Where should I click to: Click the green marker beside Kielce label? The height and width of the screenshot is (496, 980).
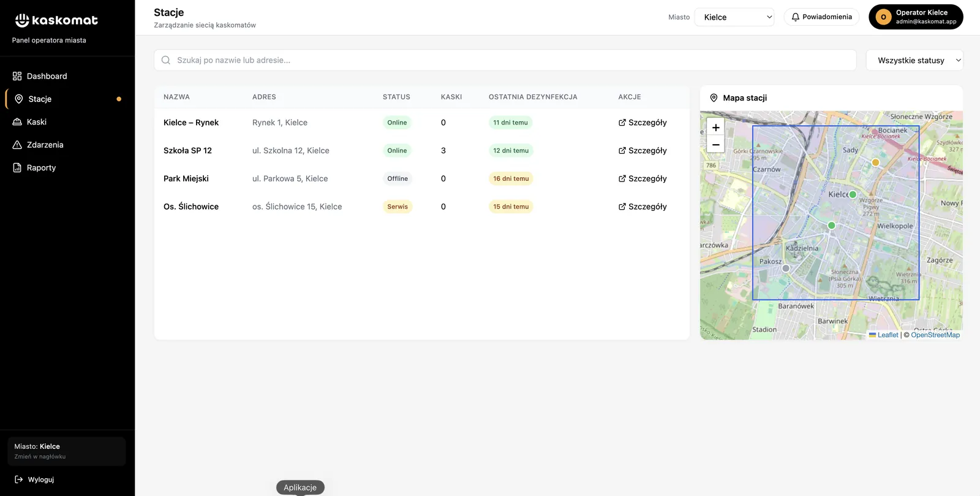[853, 195]
